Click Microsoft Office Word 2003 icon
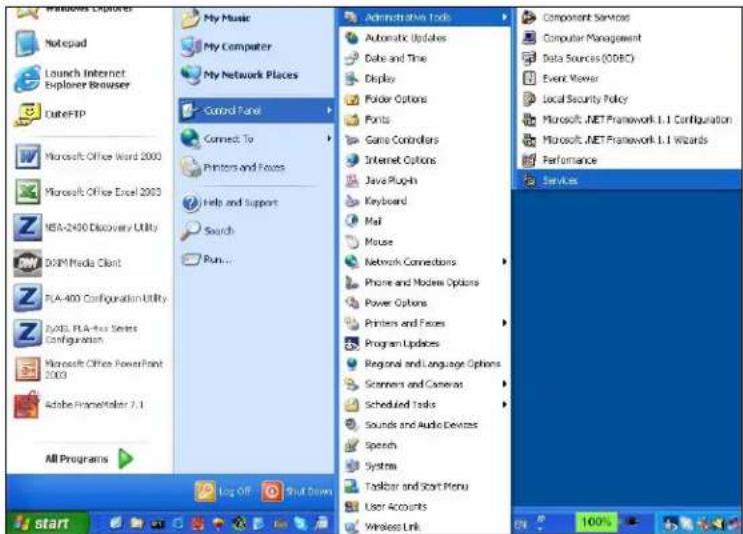Screen dimensions: 743x534 27,156
